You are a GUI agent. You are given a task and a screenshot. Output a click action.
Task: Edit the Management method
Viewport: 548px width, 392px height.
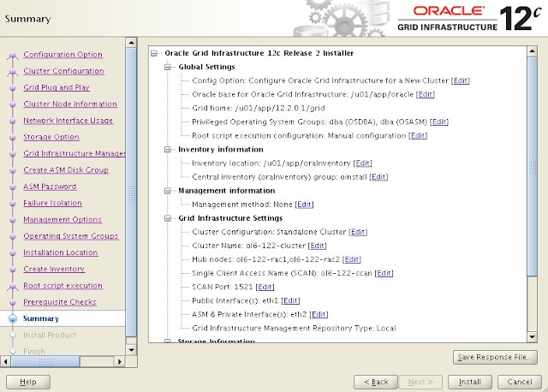click(x=305, y=205)
